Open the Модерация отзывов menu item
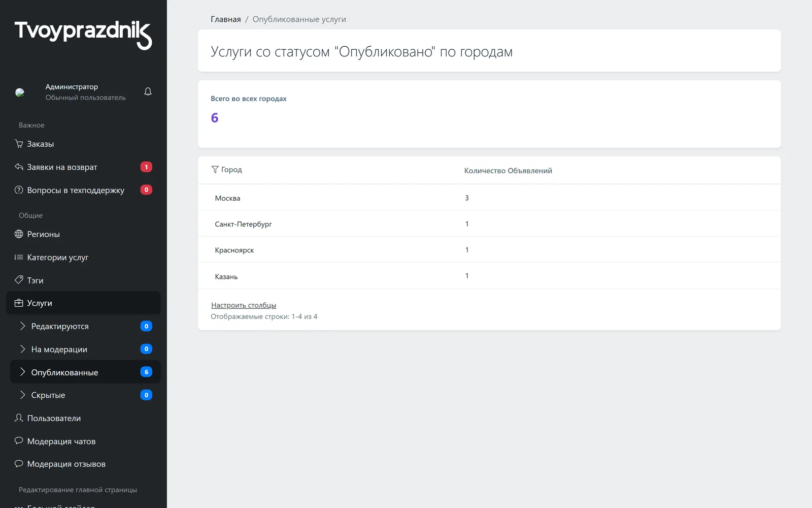 point(83,464)
